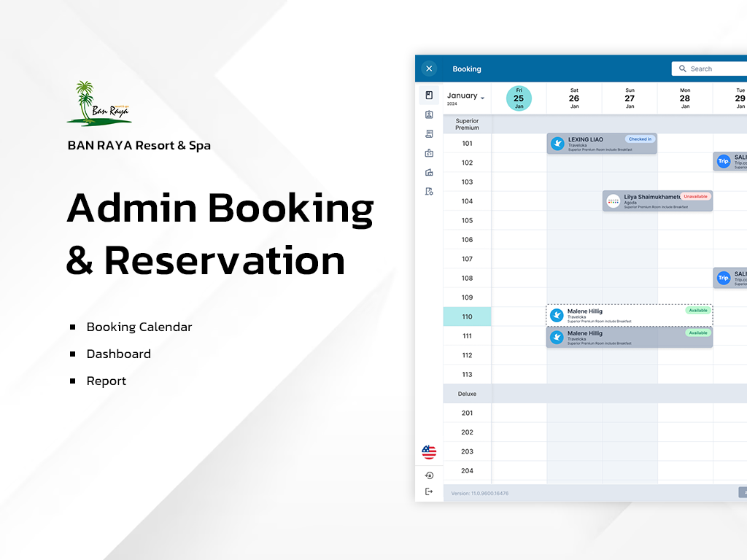
Task: Click the Agoda icon on Lilya Shaimukhametova booking
Action: click(x=613, y=201)
